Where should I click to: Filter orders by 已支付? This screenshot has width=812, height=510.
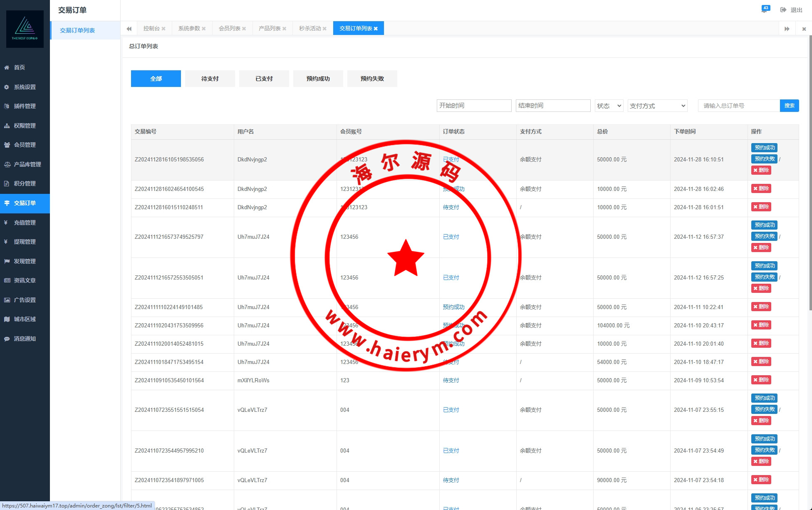264,79
